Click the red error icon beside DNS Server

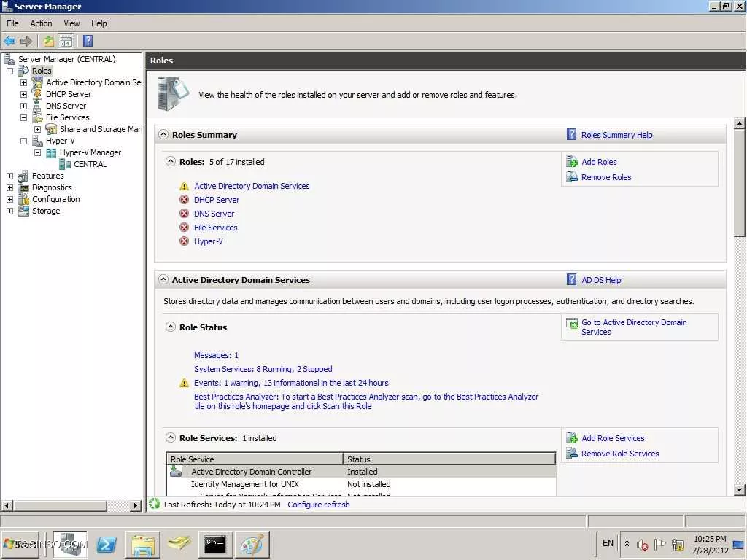(185, 214)
